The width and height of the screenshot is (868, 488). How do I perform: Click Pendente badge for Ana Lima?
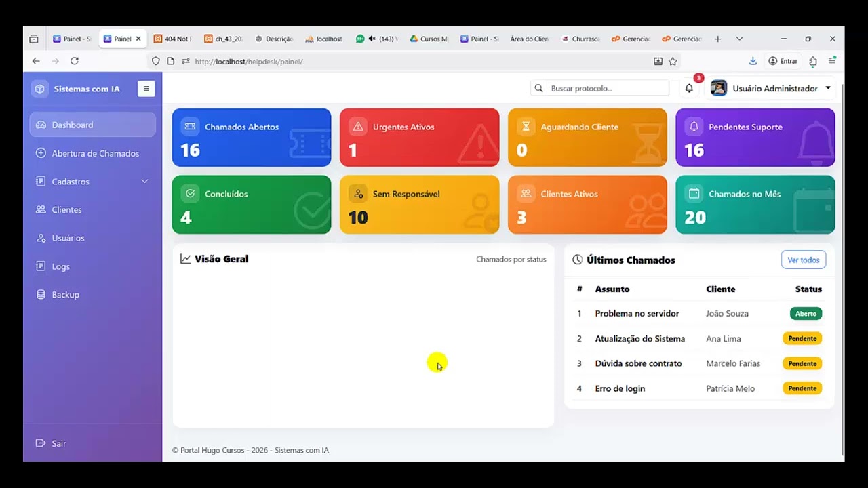pyautogui.click(x=802, y=338)
